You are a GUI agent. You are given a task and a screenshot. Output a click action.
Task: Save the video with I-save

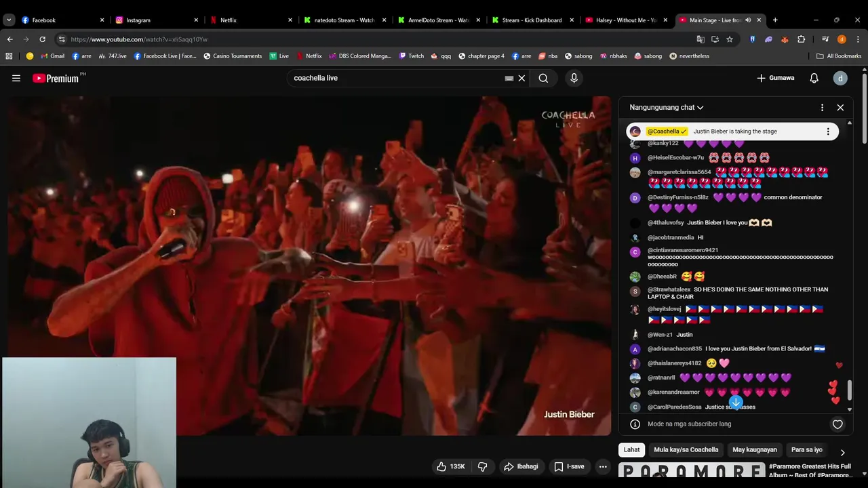pyautogui.click(x=569, y=466)
